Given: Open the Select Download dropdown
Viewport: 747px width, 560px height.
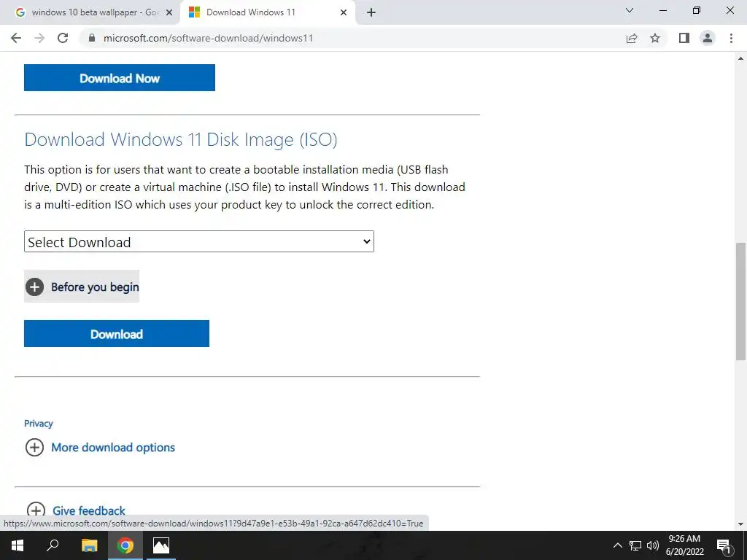Looking at the screenshot, I should tap(199, 241).
